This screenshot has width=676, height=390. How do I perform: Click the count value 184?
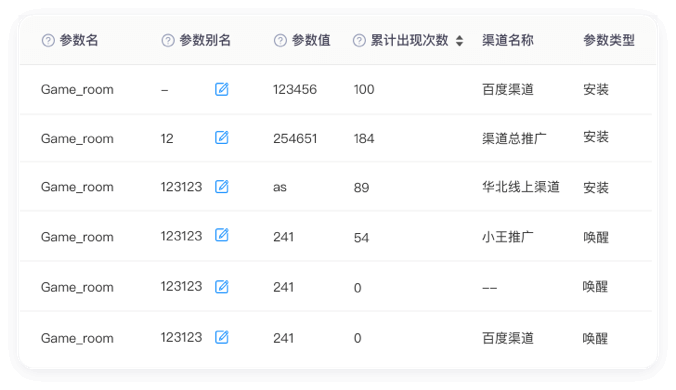tap(364, 138)
